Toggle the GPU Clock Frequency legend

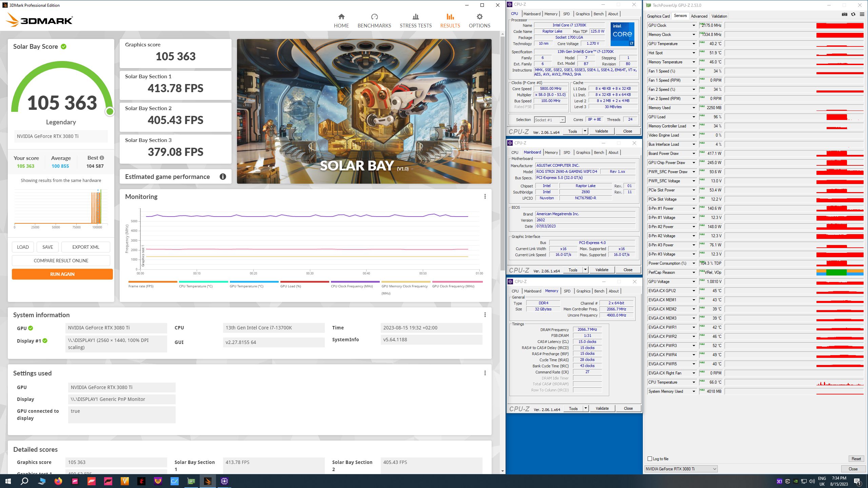tap(457, 285)
